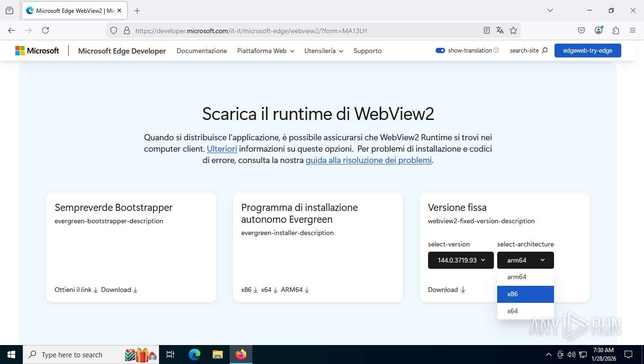This screenshot has height=364, width=644.
Task: Open File Explorer from taskbar
Action: tap(217, 355)
